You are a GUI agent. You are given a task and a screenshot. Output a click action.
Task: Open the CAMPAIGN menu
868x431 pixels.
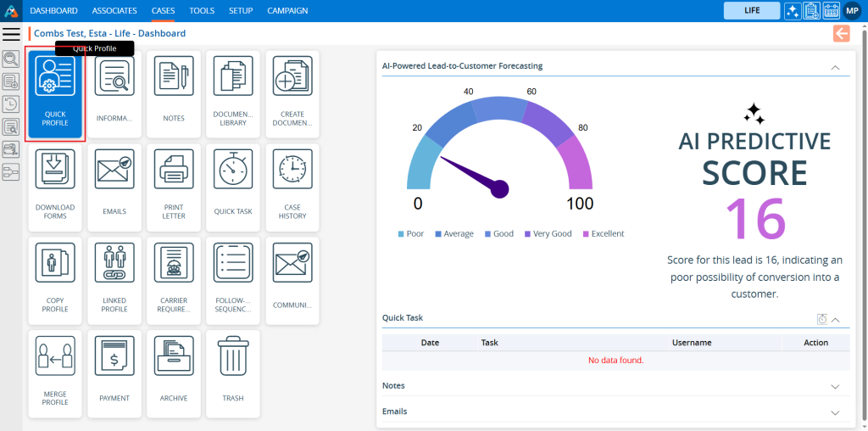(287, 11)
